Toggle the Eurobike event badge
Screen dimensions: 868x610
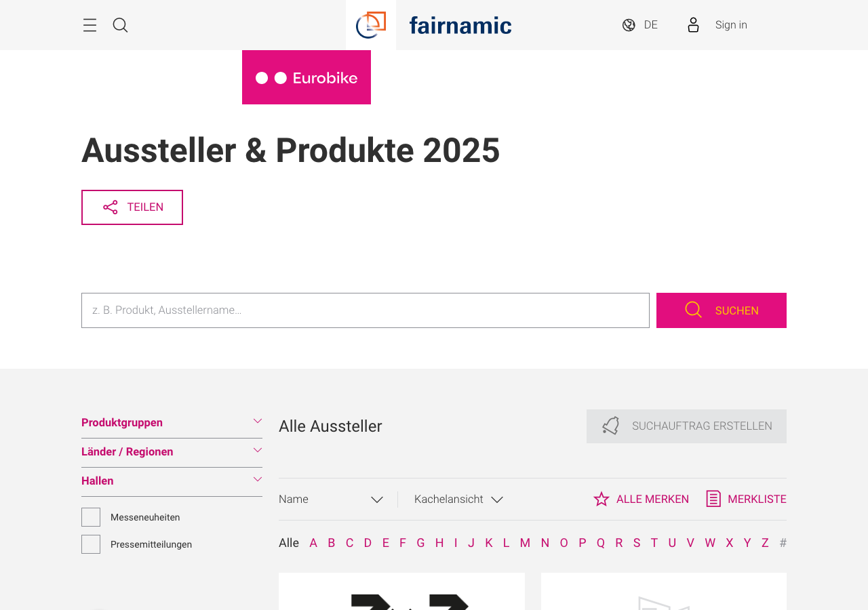(307, 77)
